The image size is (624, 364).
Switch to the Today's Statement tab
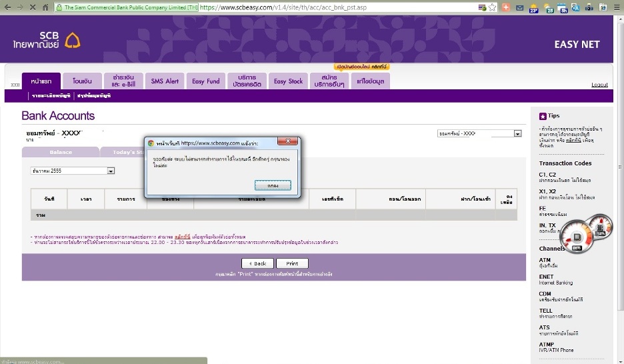tap(122, 153)
